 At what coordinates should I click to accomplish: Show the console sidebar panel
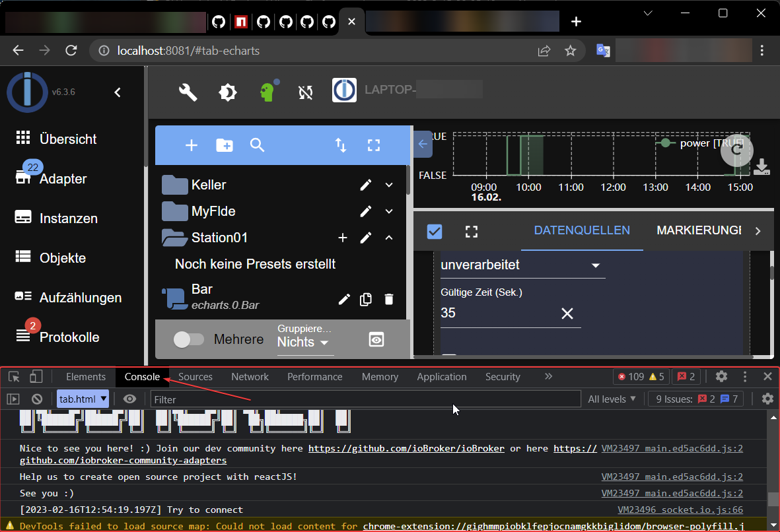13,399
